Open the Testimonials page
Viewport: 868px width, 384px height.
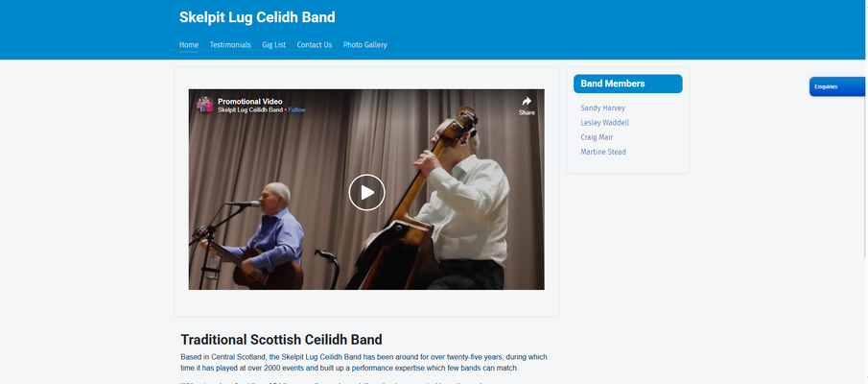230,45
